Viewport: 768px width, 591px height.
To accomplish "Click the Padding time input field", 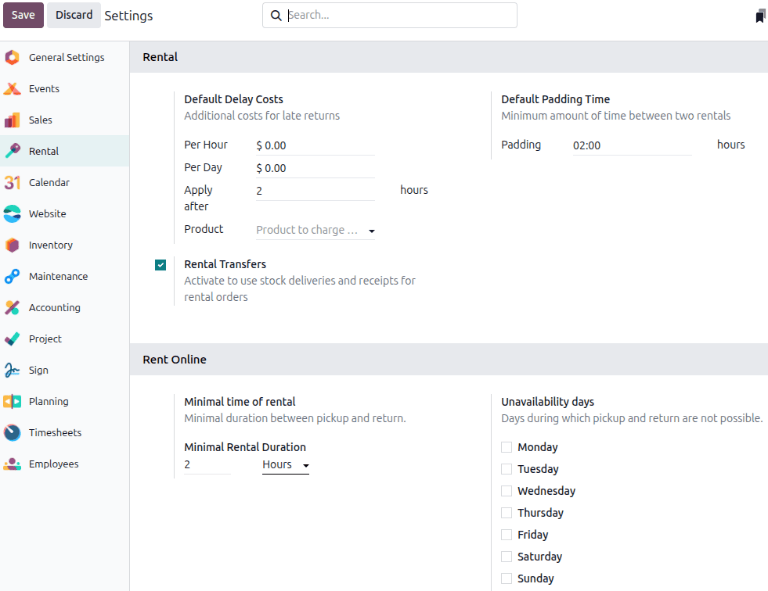I will point(630,146).
